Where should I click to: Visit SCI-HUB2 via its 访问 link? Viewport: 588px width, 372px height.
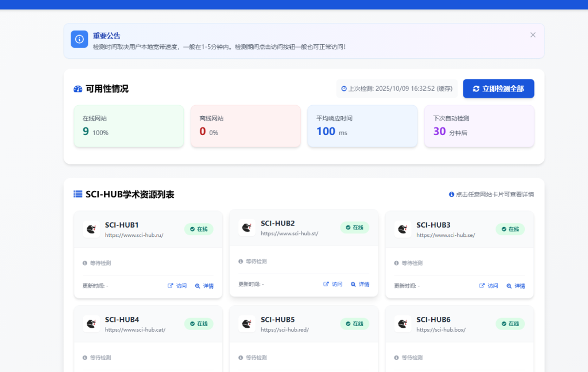[333, 284]
